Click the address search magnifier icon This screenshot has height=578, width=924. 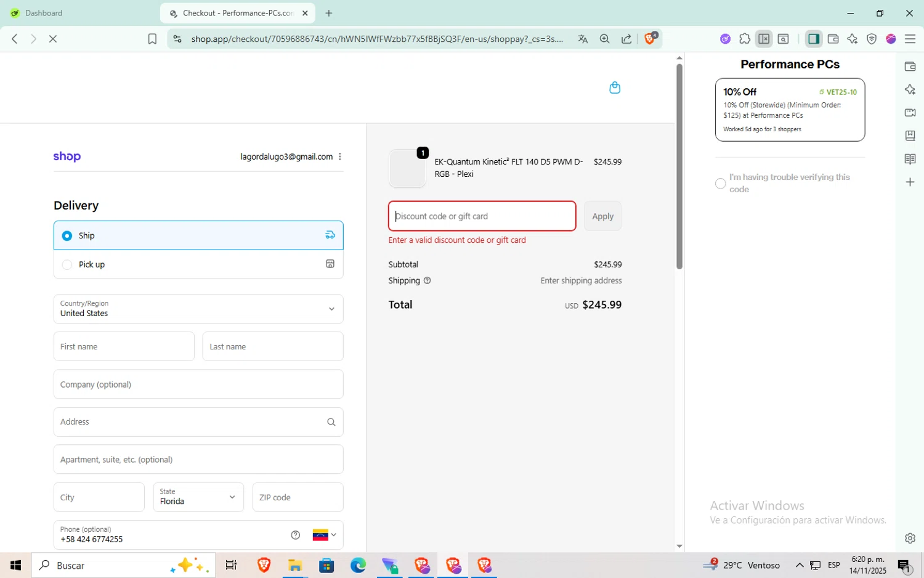click(x=331, y=422)
